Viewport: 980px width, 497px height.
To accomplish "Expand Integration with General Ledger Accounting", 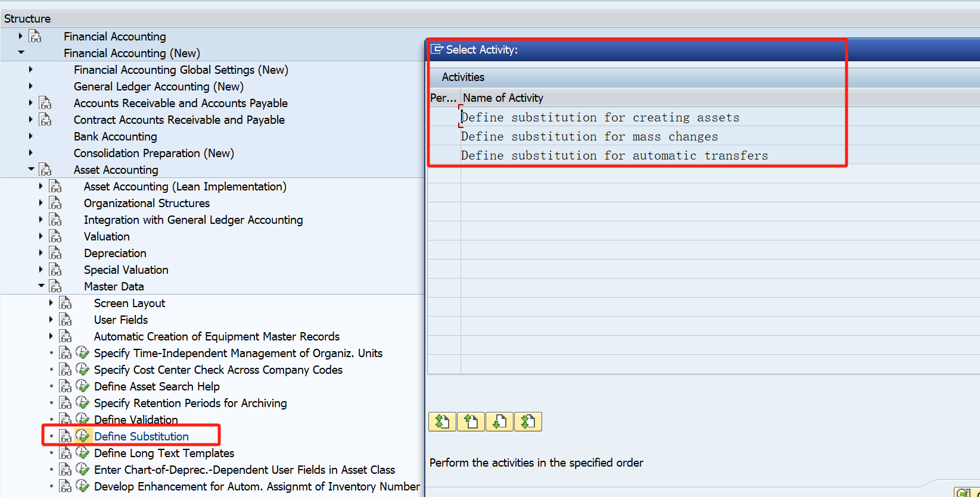I will coord(41,220).
